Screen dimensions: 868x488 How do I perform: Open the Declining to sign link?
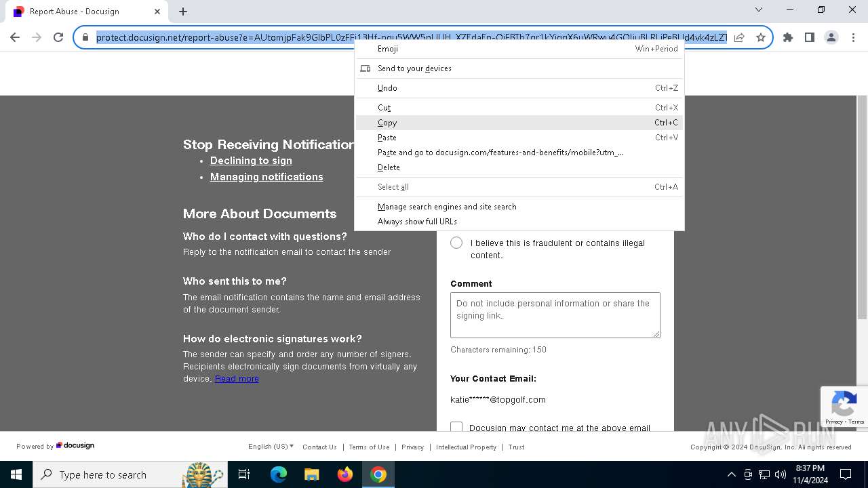point(251,161)
